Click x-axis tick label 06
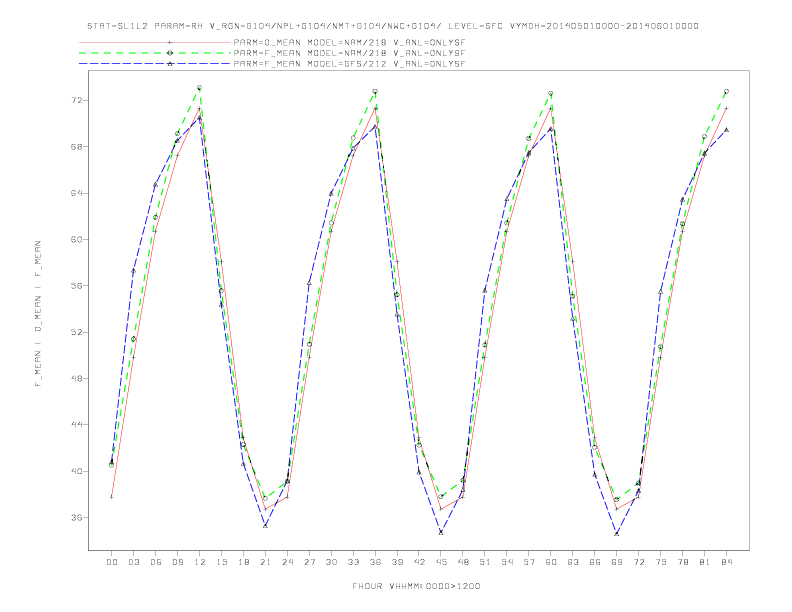This screenshot has height=612, width=792. pos(156,562)
